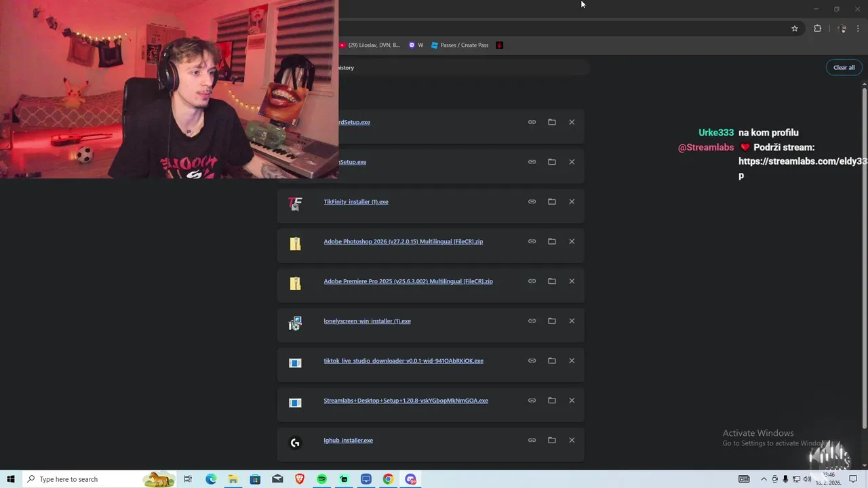Click the TikFinity file icon
868x488 pixels.
click(295, 203)
